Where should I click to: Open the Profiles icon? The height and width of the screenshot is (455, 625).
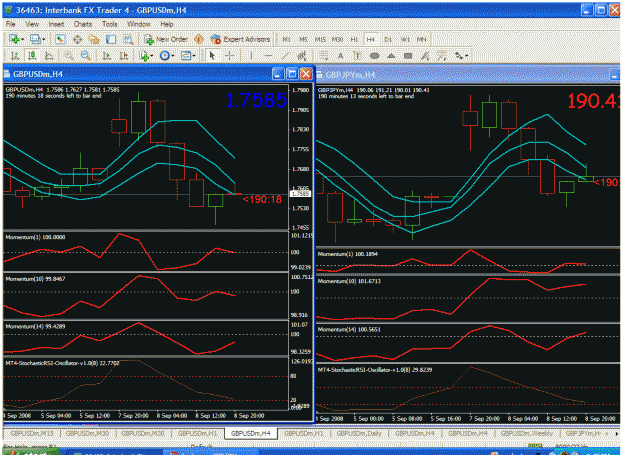click(x=35, y=39)
